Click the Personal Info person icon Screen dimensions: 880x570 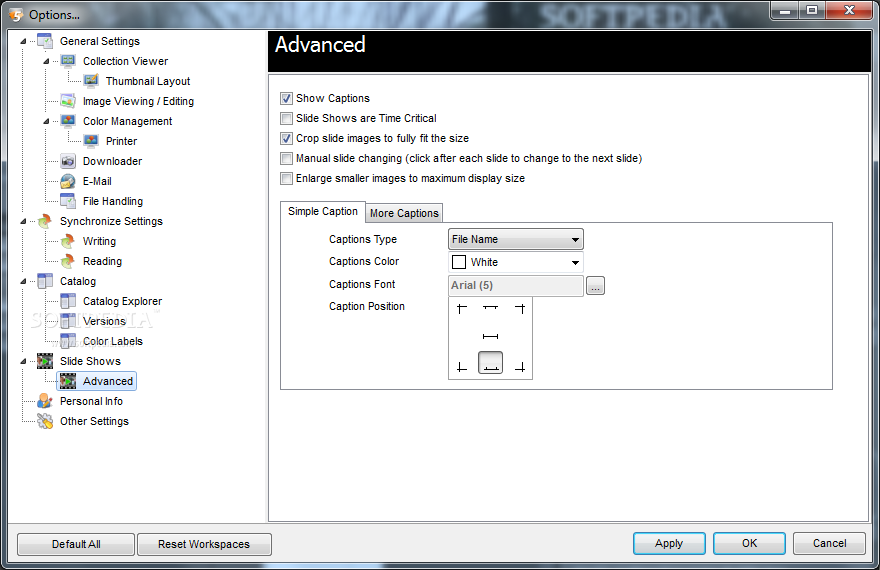tap(45, 401)
